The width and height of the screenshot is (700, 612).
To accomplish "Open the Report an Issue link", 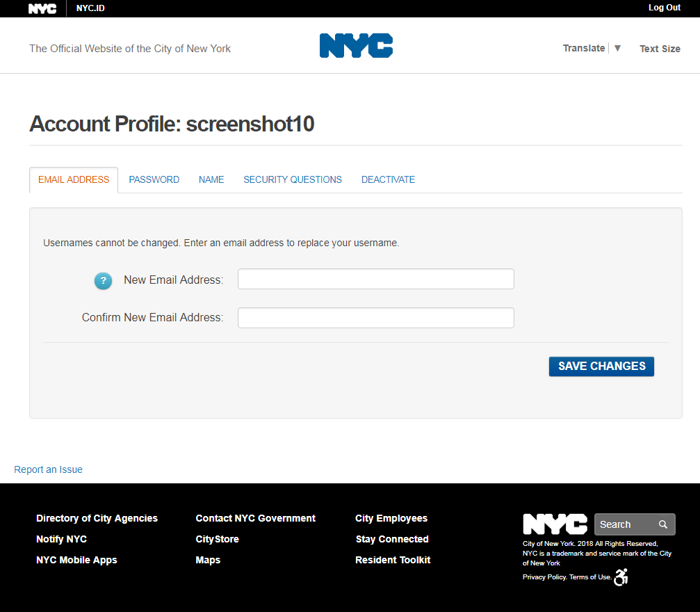I will coord(48,469).
